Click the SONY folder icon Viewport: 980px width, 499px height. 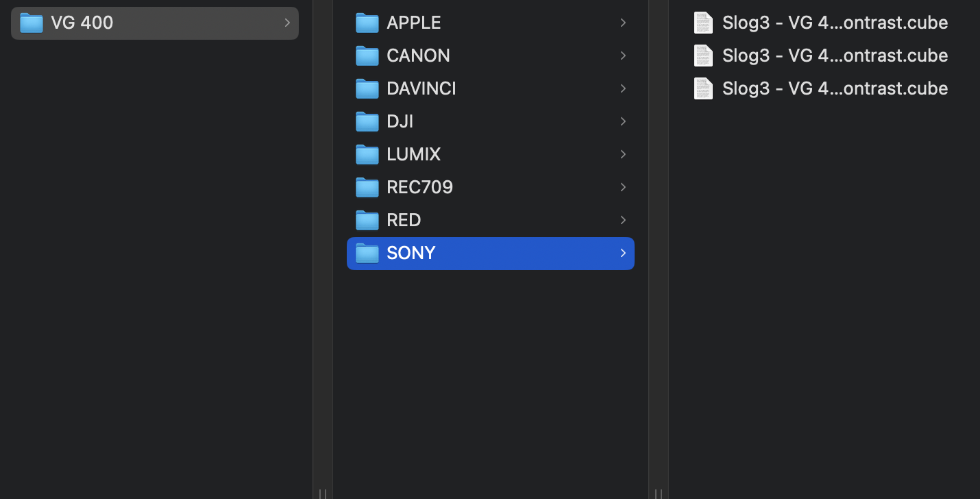tap(367, 254)
